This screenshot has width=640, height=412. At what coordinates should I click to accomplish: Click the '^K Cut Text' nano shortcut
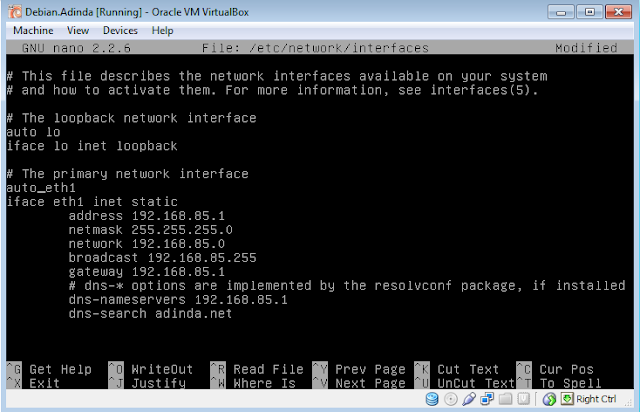(457, 369)
